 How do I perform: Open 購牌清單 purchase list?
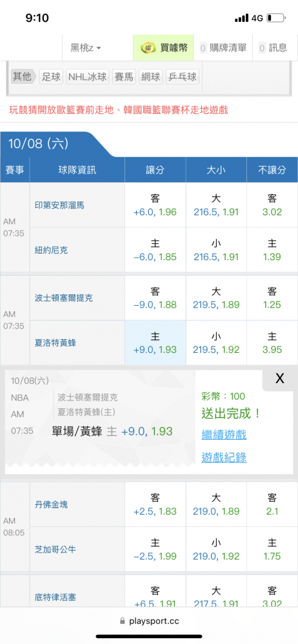(x=223, y=48)
